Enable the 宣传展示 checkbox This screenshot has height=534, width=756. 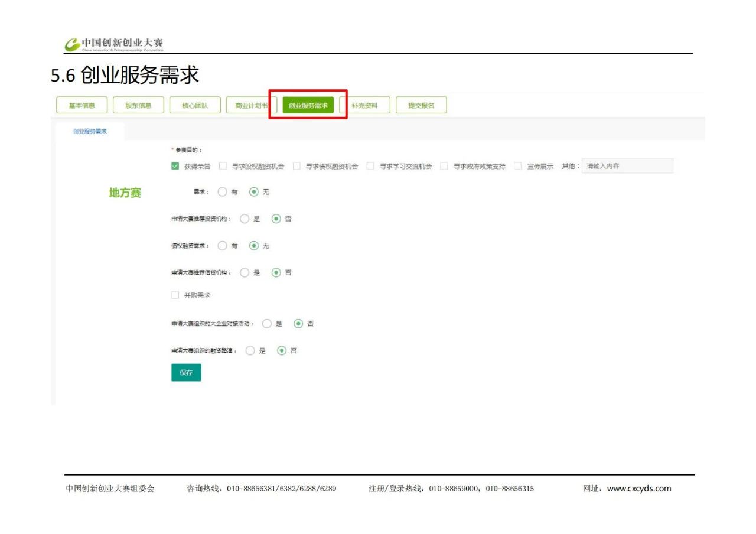click(x=517, y=166)
